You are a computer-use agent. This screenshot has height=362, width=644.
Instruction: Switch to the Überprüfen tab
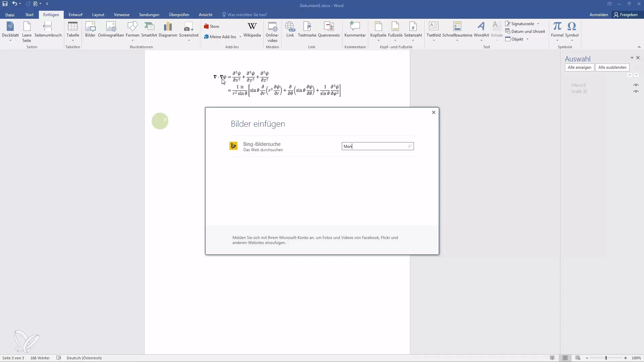click(x=179, y=15)
